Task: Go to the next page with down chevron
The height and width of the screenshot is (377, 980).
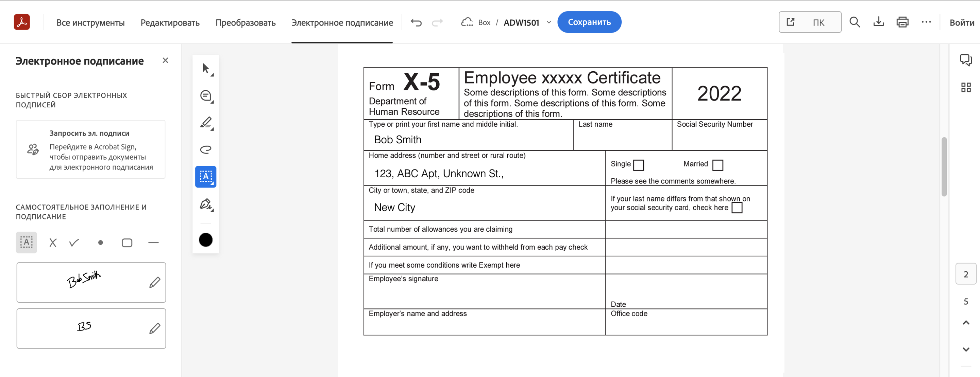Action: tap(965, 349)
